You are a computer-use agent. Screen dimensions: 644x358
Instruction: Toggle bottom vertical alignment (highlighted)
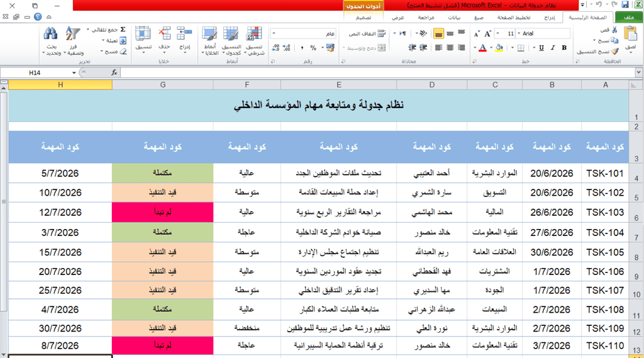click(x=438, y=33)
